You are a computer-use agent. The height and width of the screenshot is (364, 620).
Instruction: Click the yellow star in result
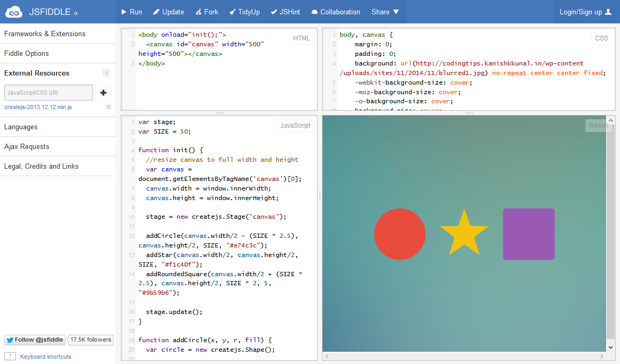tap(464, 234)
